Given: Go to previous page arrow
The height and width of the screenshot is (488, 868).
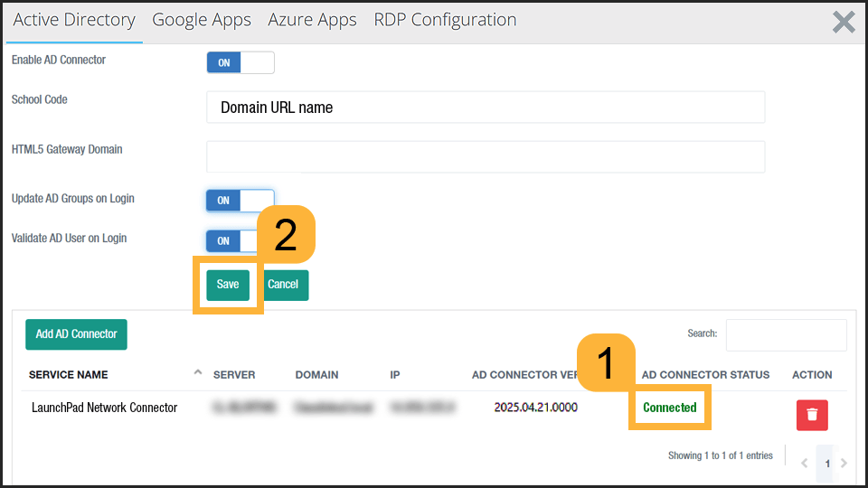Looking at the screenshot, I should tap(805, 463).
